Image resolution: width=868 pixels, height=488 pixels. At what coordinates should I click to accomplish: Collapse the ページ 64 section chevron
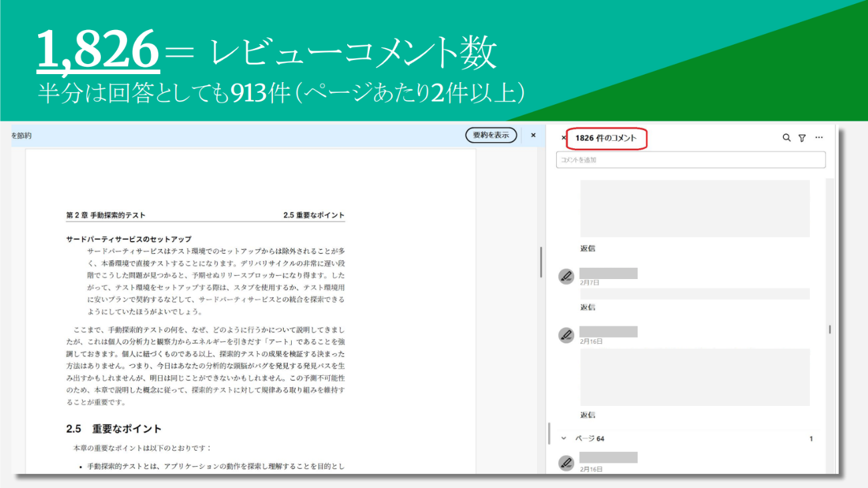click(564, 439)
